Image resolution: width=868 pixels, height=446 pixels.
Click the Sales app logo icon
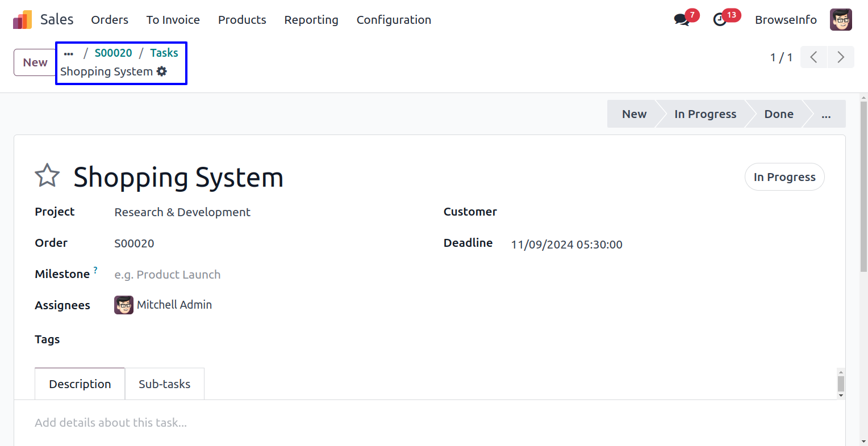[x=23, y=20]
